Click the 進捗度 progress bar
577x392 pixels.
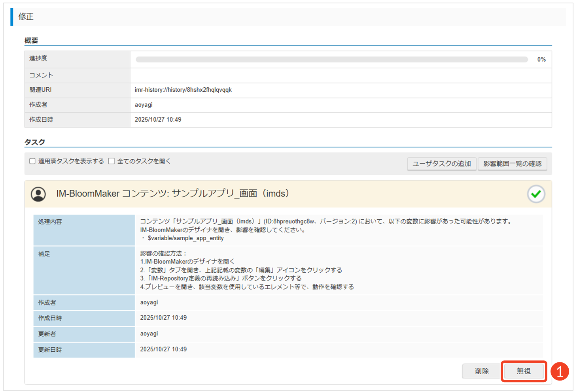tap(331, 60)
